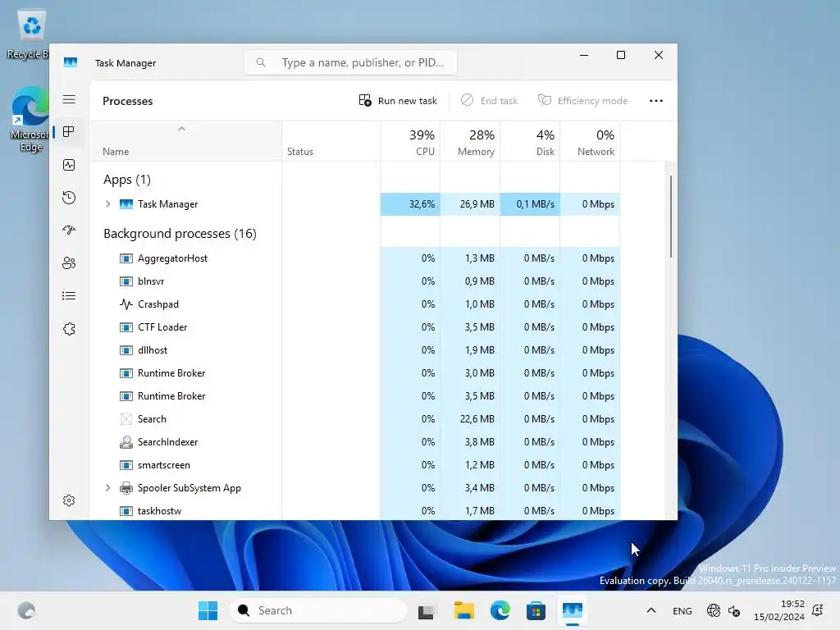Click the End task button
The width and height of the screenshot is (840, 630).
click(490, 101)
